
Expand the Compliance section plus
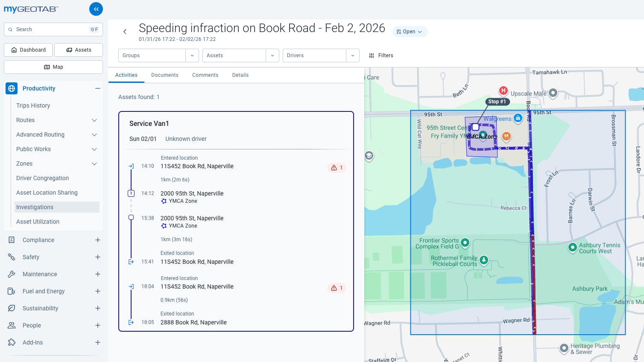(x=98, y=240)
